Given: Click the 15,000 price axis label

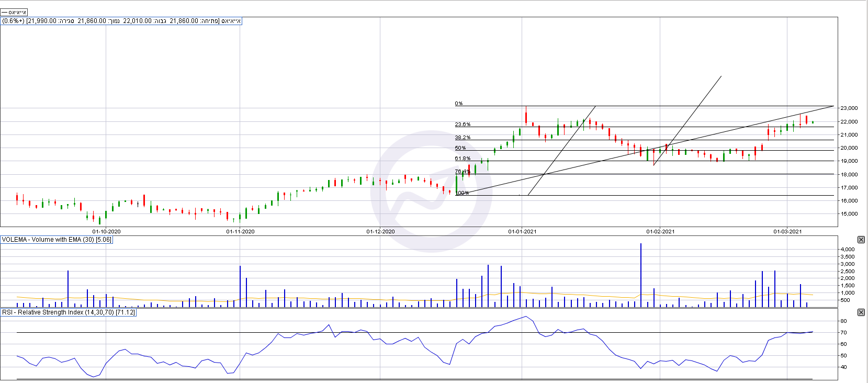Looking at the screenshot, I should 849,213.
